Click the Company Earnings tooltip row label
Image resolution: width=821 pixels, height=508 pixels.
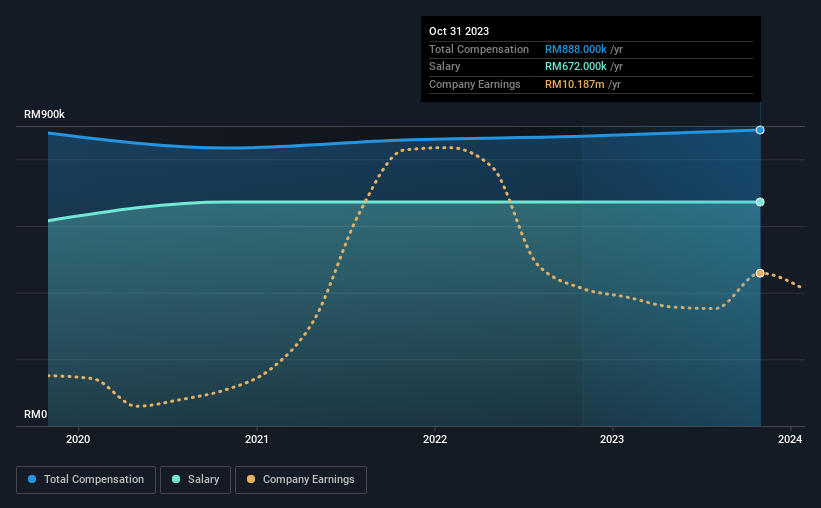[x=475, y=84]
